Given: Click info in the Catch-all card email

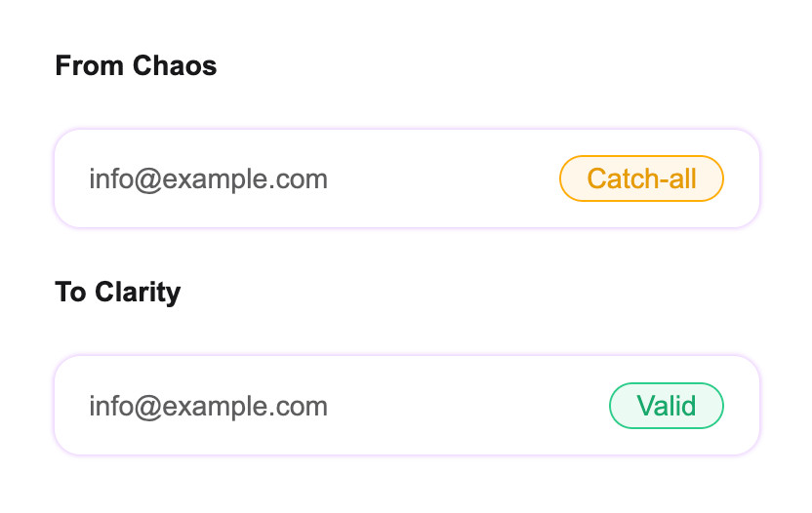Looking at the screenshot, I should pos(111,178).
